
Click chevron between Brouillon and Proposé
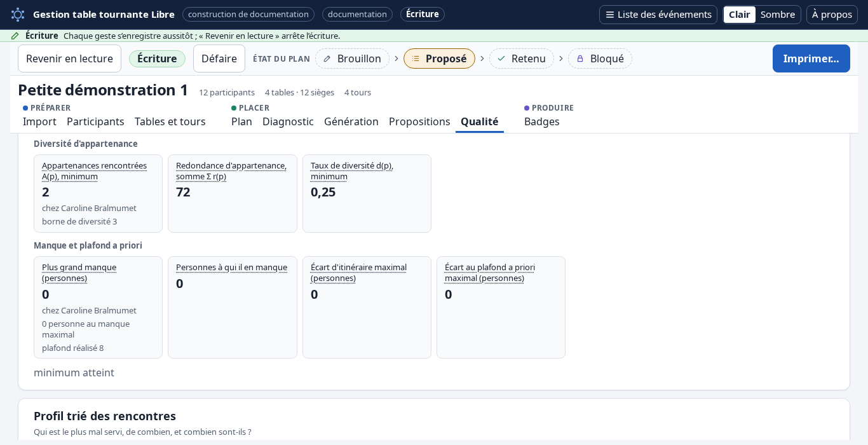click(x=397, y=58)
